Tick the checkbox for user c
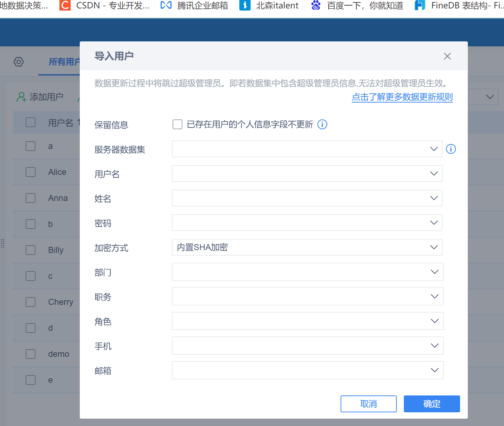Viewport: 504px width, 426px height. pos(31,276)
